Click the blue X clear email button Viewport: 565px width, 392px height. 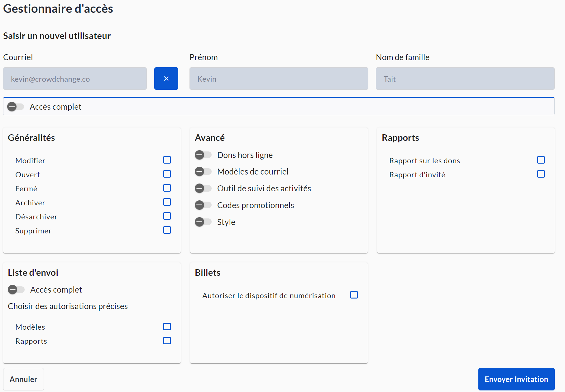[166, 79]
